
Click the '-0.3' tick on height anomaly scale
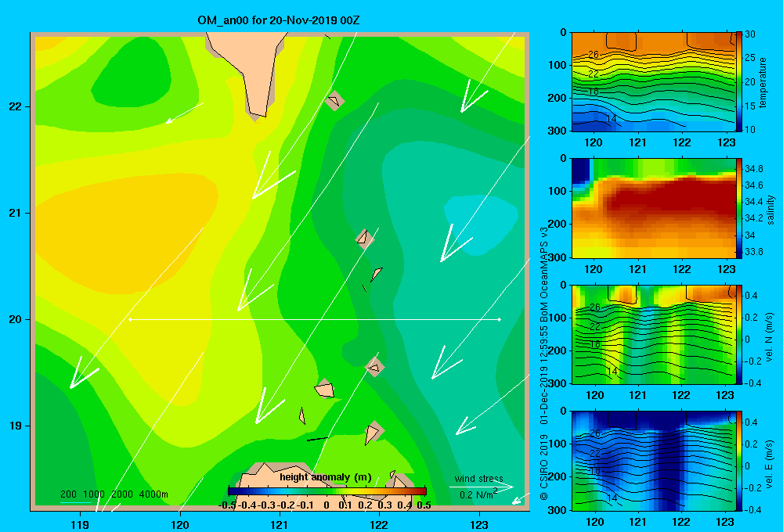tap(266, 505)
